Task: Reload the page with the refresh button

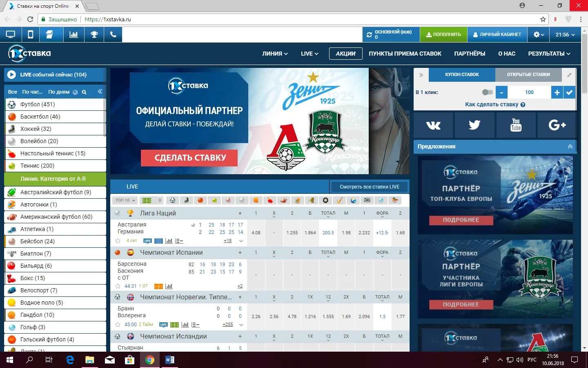Action: (30, 19)
